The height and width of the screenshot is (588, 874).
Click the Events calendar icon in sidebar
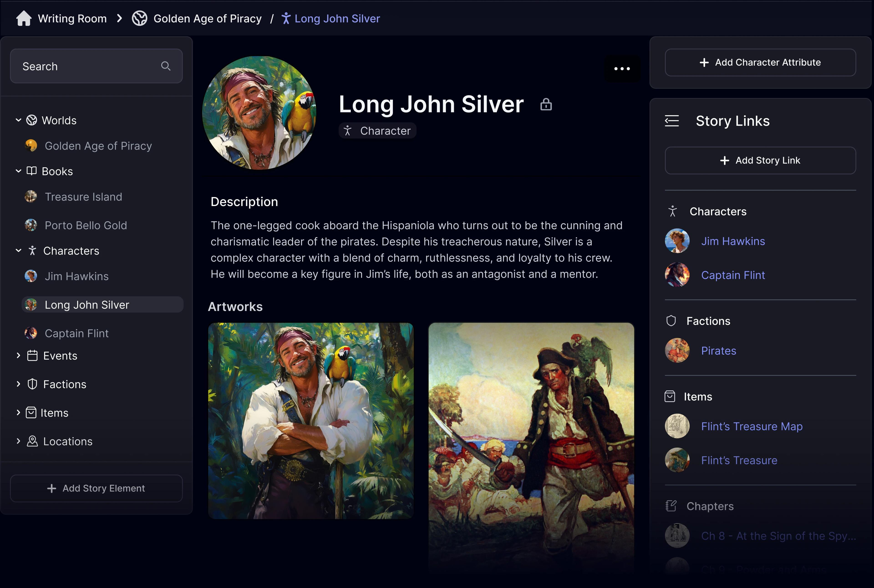tap(32, 356)
